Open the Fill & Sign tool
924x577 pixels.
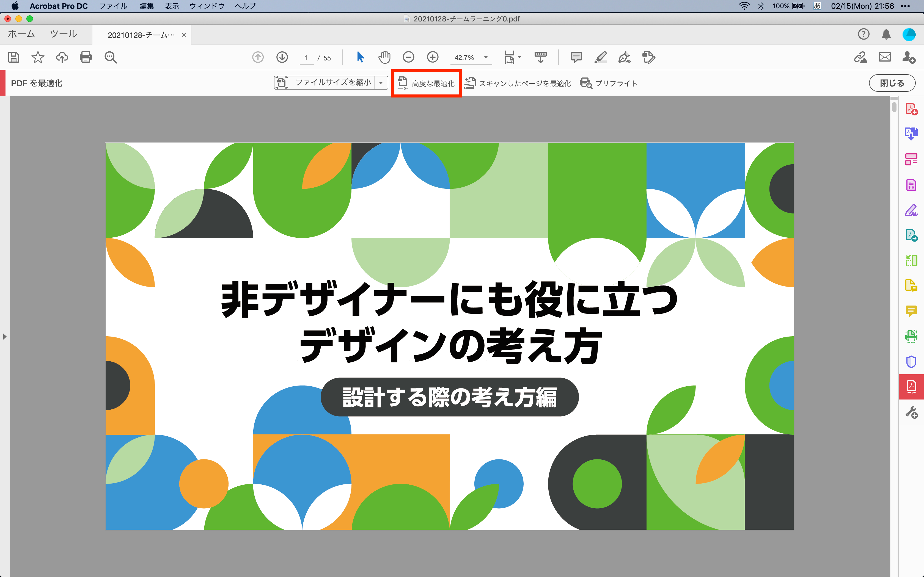(912, 210)
